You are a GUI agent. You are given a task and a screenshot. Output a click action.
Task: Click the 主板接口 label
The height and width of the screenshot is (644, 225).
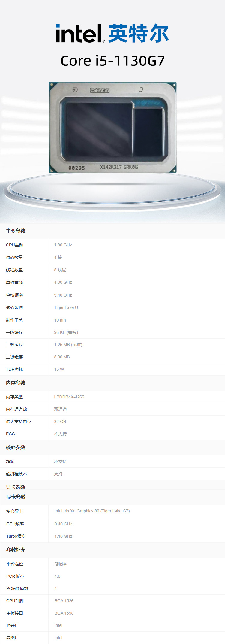[x=15, y=613]
